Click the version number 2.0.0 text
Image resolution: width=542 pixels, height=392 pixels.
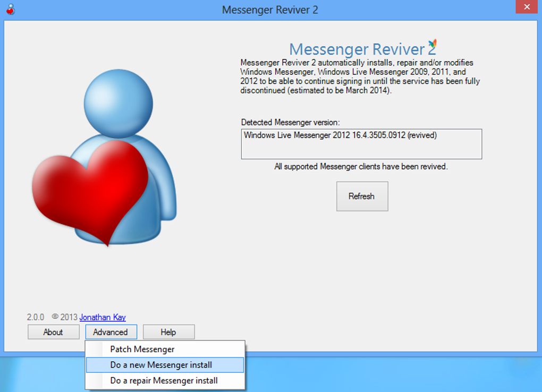tap(36, 317)
